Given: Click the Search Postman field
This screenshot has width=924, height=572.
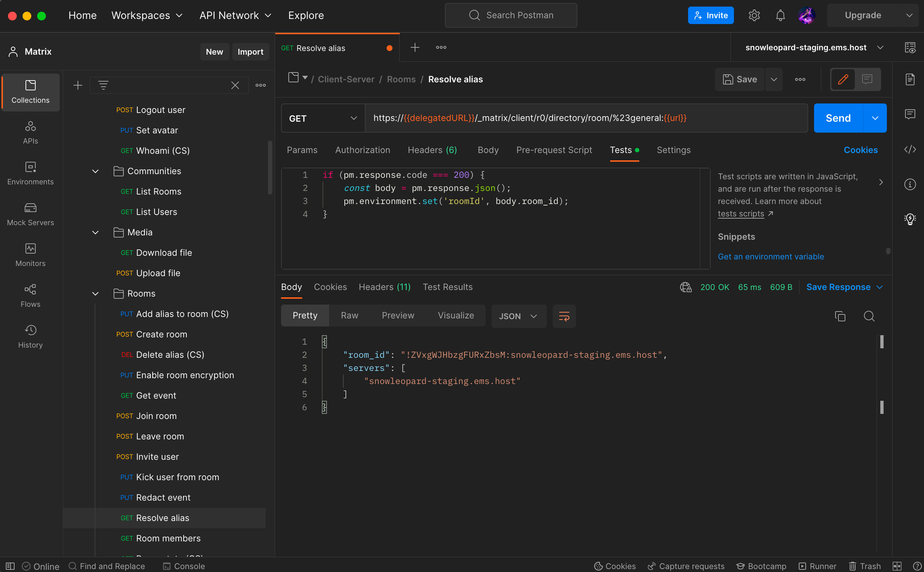Looking at the screenshot, I should tap(511, 15).
